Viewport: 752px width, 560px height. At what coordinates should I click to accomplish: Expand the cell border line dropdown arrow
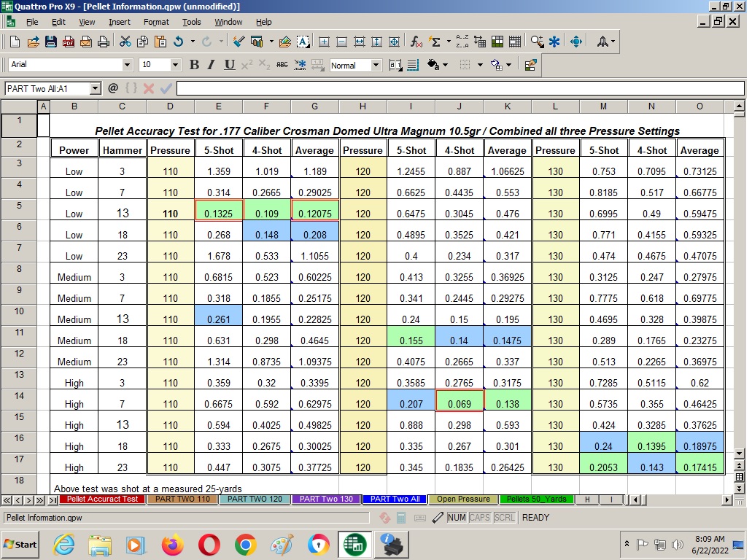click(480, 65)
